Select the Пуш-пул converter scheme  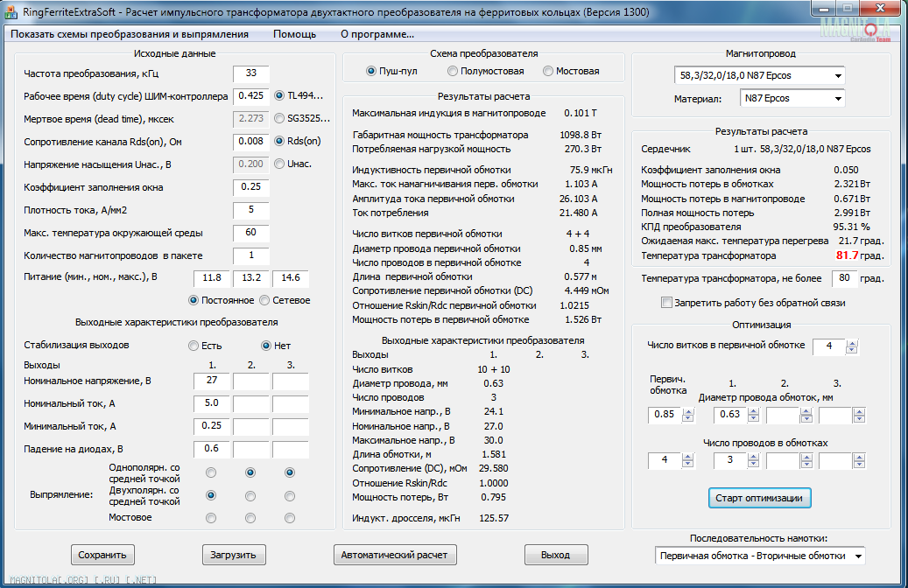tap(371, 71)
